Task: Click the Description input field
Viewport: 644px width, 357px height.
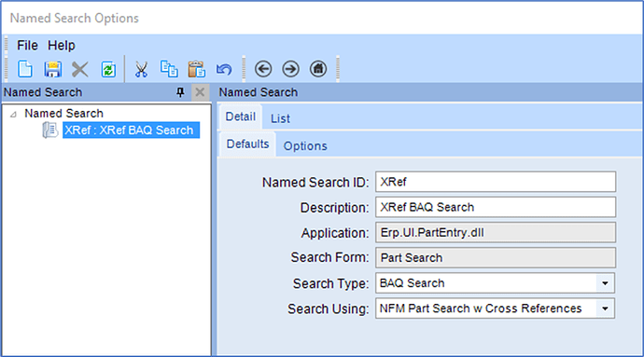Action: pos(496,207)
